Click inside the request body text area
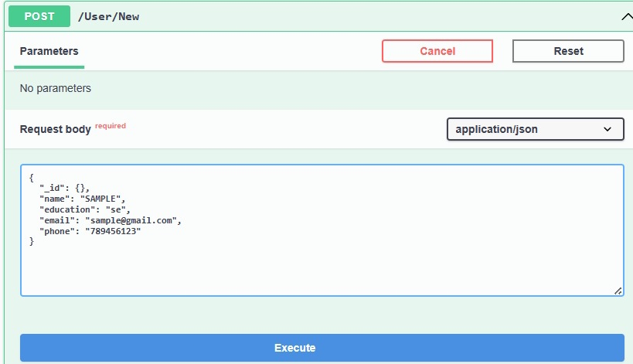The image size is (633, 364). tap(322, 230)
